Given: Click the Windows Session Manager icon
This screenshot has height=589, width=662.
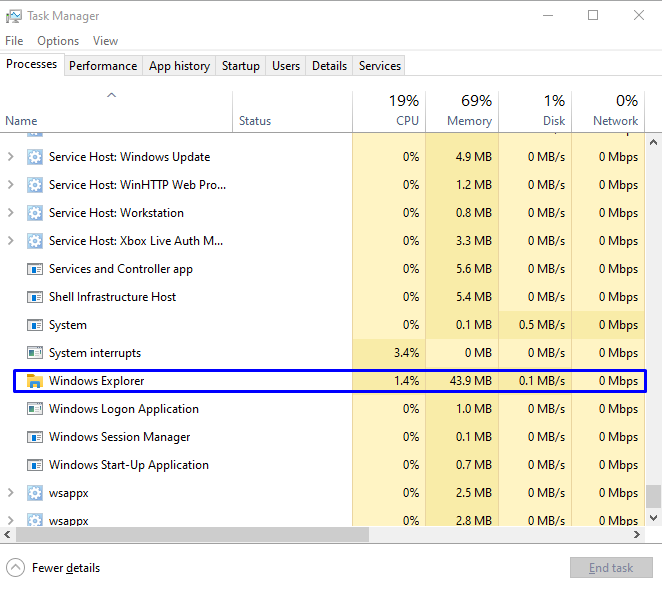Looking at the screenshot, I should [x=35, y=437].
